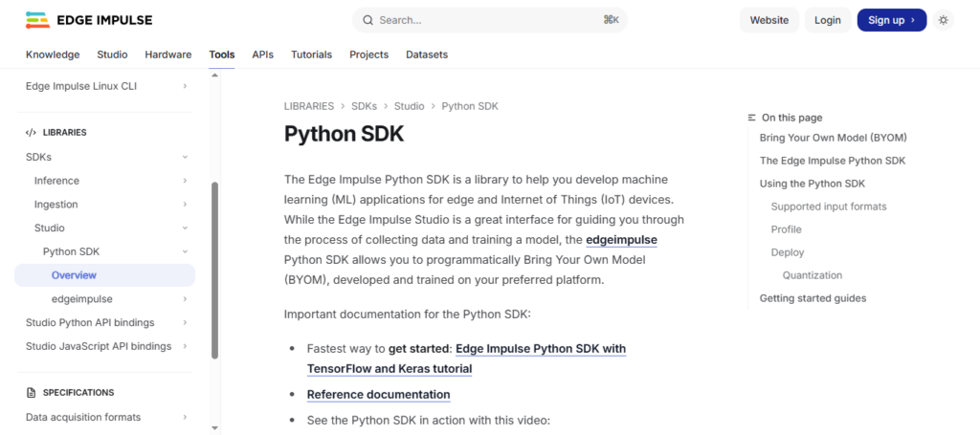
Task: Open the Studio top navigation tab
Action: 113,54
